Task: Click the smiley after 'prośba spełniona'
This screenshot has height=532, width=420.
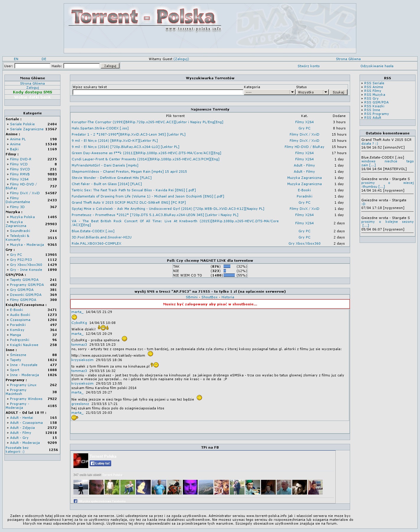Action: click(124, 339)
